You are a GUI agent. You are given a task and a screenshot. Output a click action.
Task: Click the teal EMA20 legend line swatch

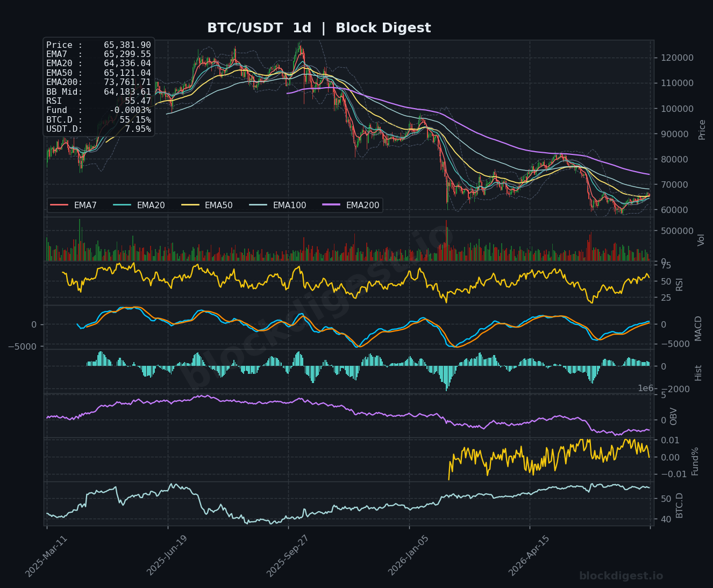point(122,205)
